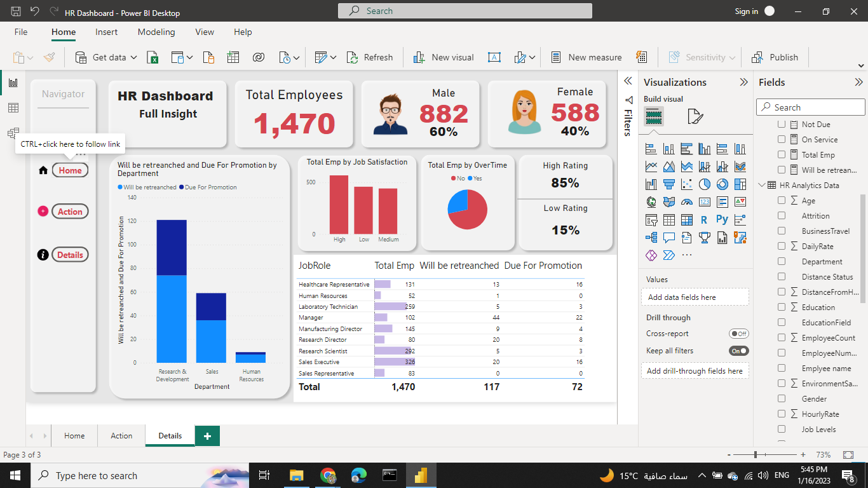Check the Department field checkbox
Screen dimensions: 868x488
[782, 261]
